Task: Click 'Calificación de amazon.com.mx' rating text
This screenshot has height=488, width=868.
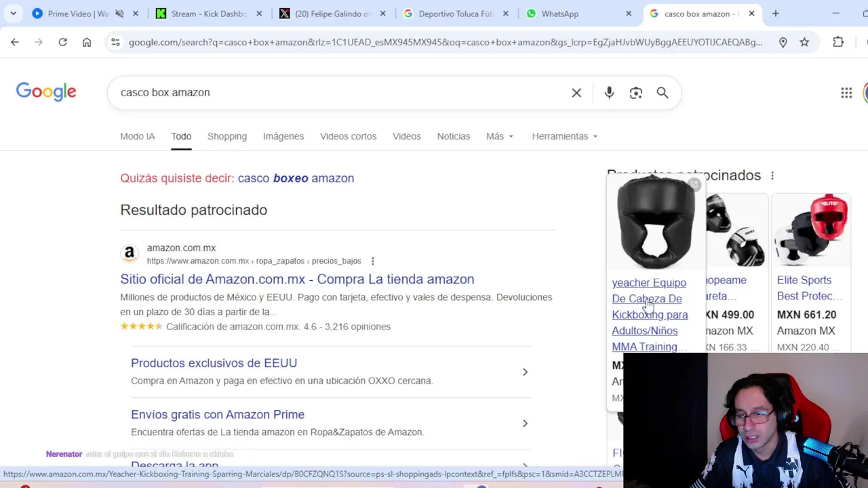Action: pyautogui.click(x=278, y=327)
